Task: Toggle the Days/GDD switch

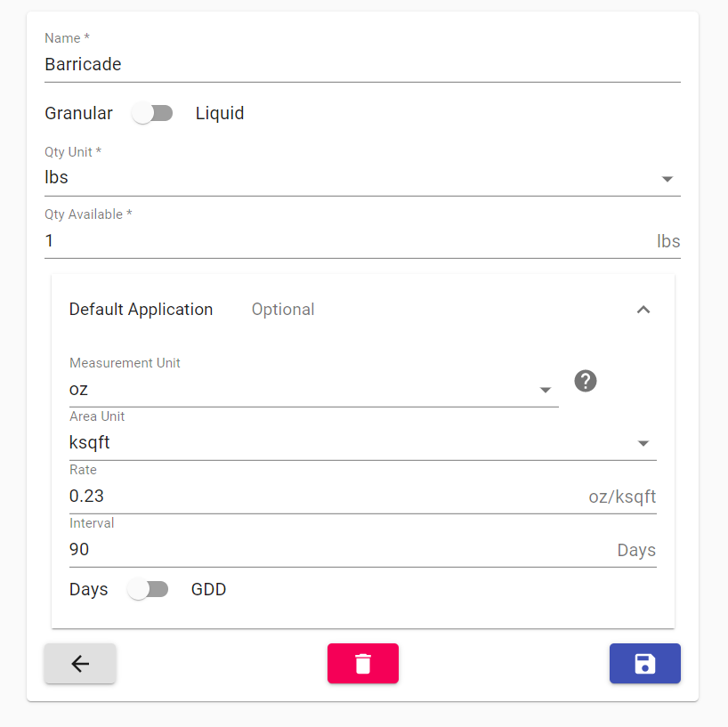Action: click(148, 589)
